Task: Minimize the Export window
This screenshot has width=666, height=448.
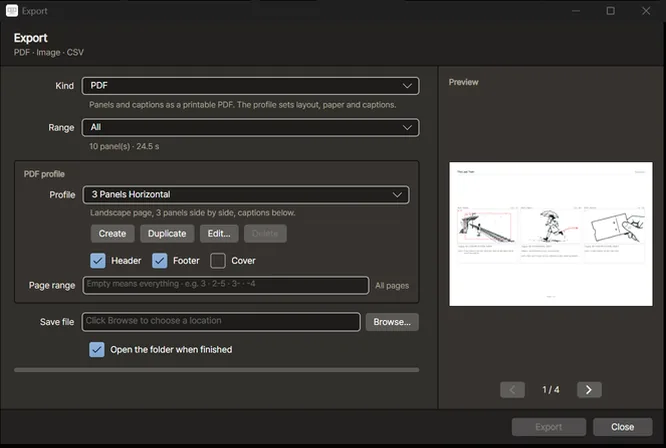Action: (x=576, y=11)
